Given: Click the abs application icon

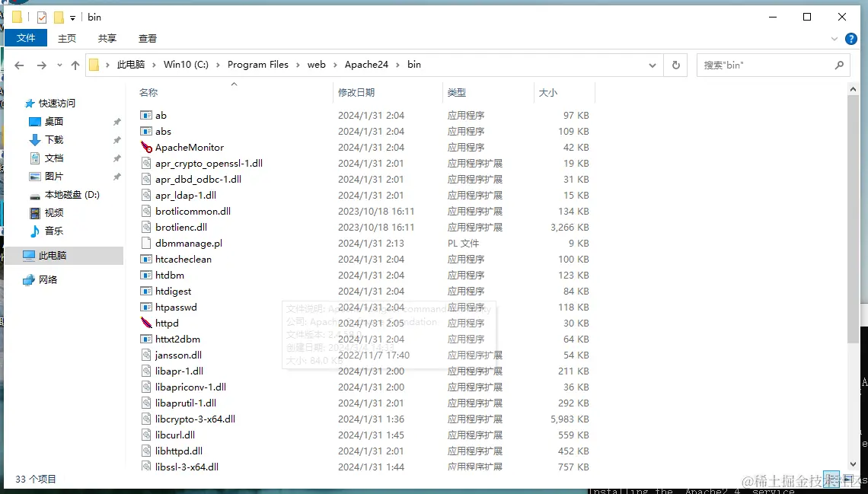Looking at the screenshot, I should [146, 131].
